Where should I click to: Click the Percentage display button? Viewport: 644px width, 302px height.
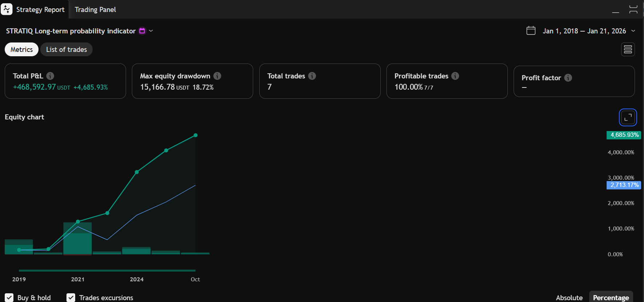point(611,298)
